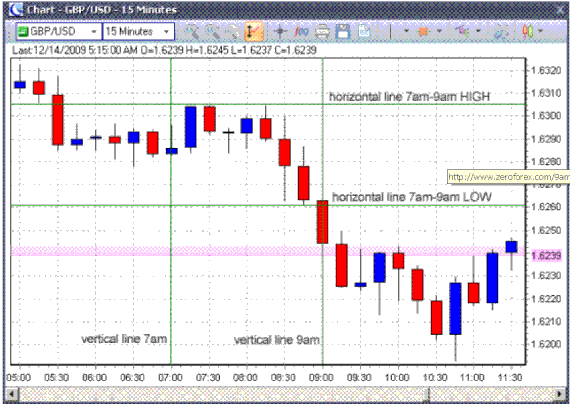The width and height of the screenshot is (570, 404).
Task: Click the candlestick chart type icon
Action: (527, 32)
